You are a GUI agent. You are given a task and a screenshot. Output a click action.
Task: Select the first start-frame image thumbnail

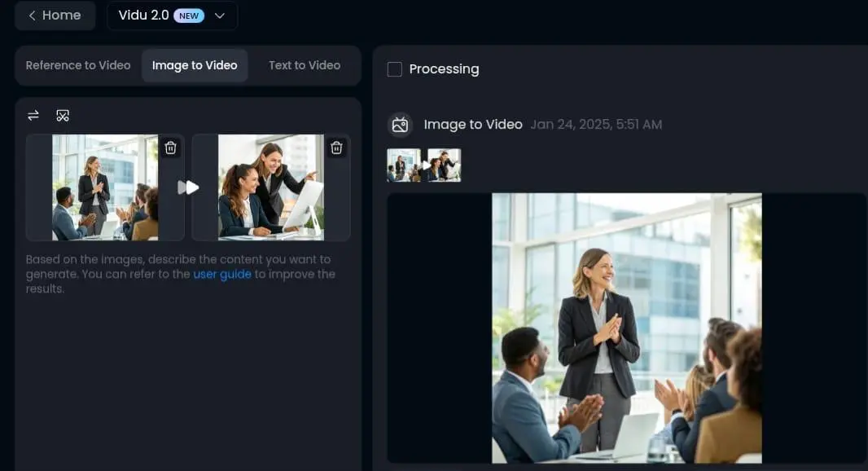(x=105, y=187)
